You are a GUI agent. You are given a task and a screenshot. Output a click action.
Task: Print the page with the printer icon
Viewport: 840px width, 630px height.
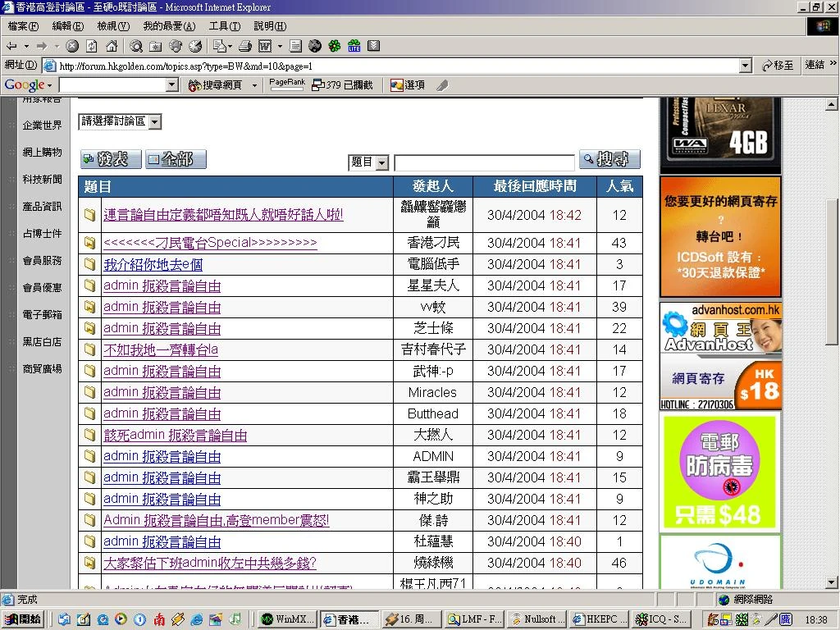[245, 46]
